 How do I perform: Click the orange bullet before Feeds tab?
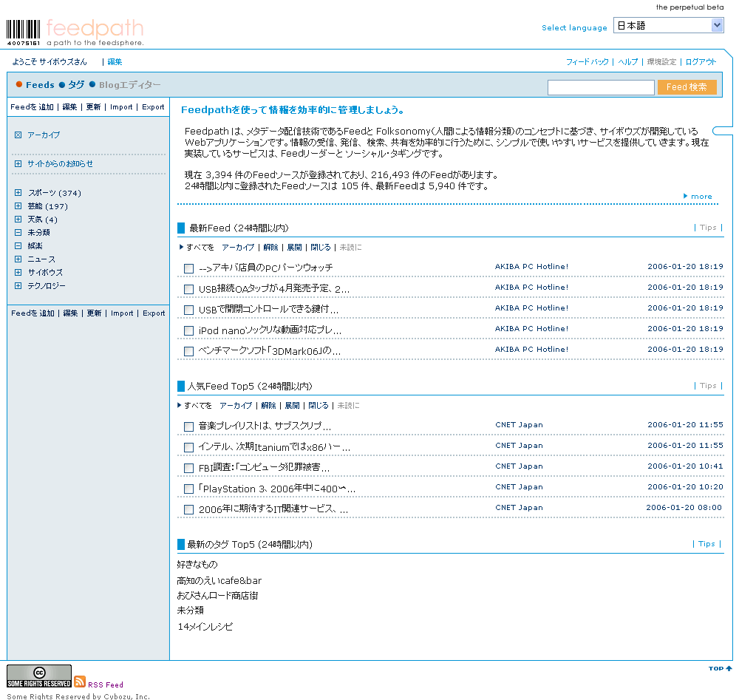[x=19, y=84]
